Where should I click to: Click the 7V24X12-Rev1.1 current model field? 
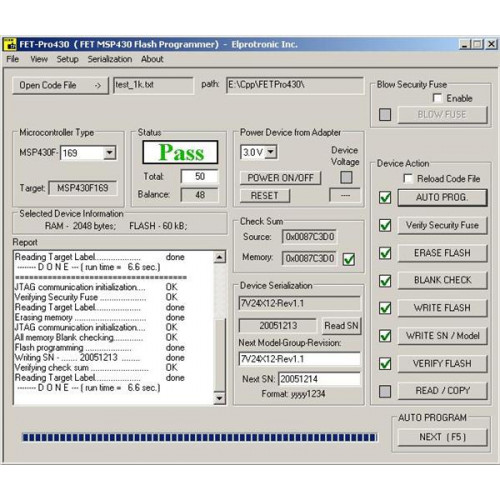pyautogui.click(x=300, y=304)
